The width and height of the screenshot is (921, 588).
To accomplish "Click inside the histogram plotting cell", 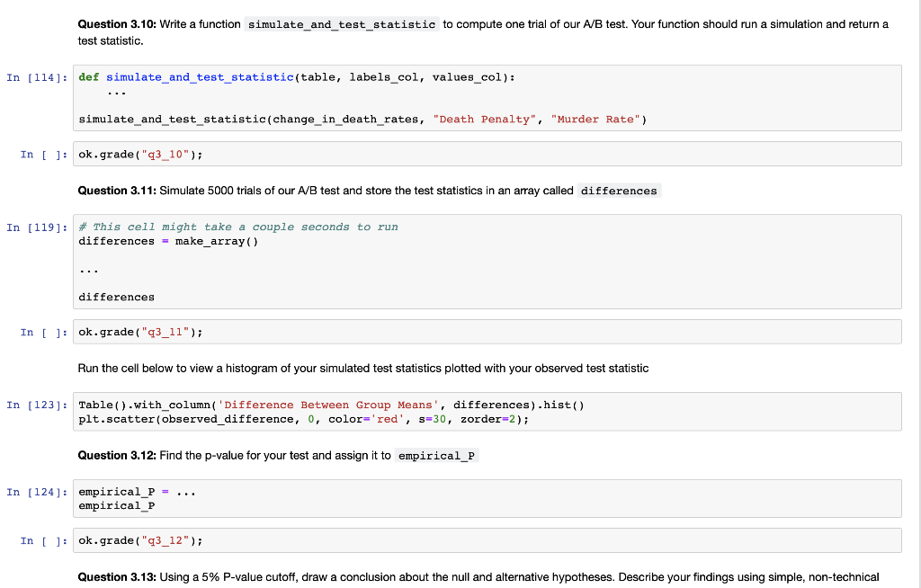I will (360, 411).
